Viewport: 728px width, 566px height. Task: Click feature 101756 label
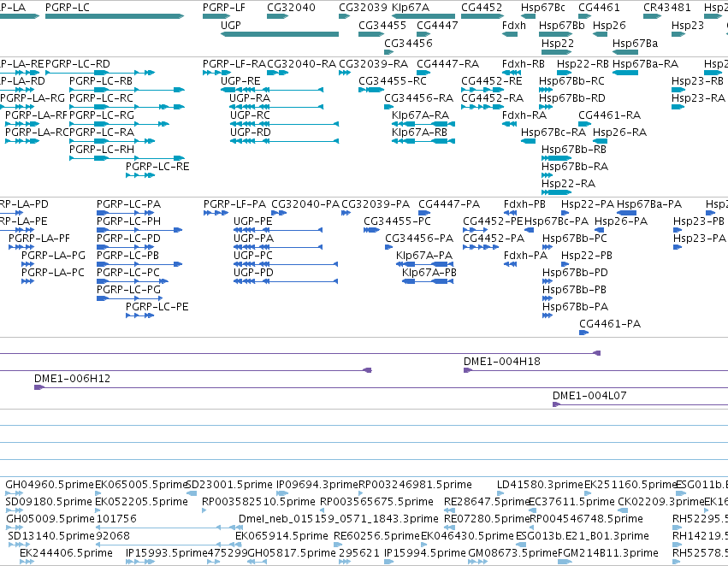(x=116, y=519)
